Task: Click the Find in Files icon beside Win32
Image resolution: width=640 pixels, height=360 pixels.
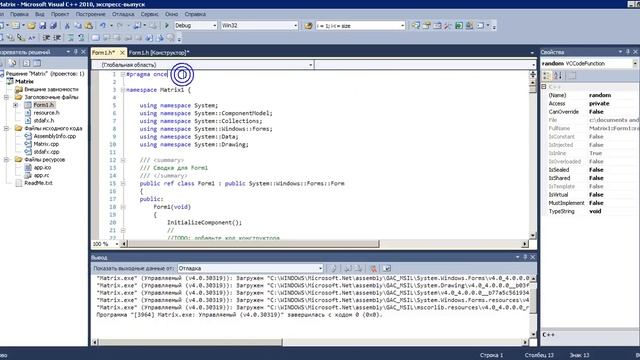Action: (x=309, y=25)
